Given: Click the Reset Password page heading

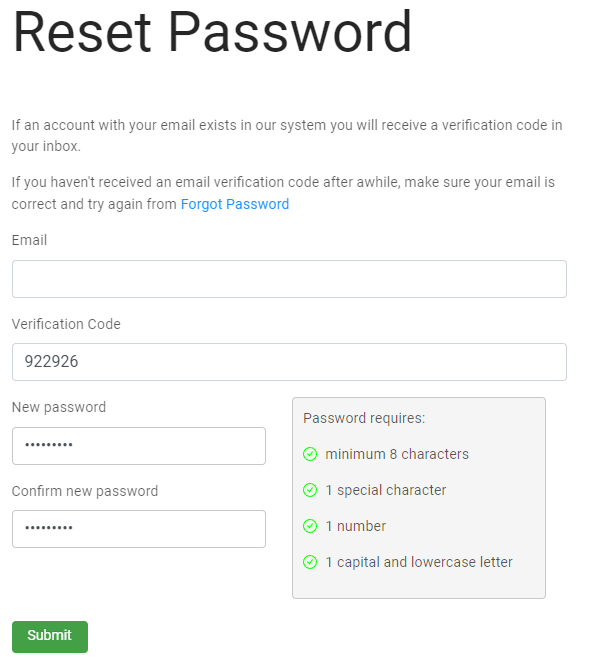Looking at the screenshot, I should (x=212, y=33).
